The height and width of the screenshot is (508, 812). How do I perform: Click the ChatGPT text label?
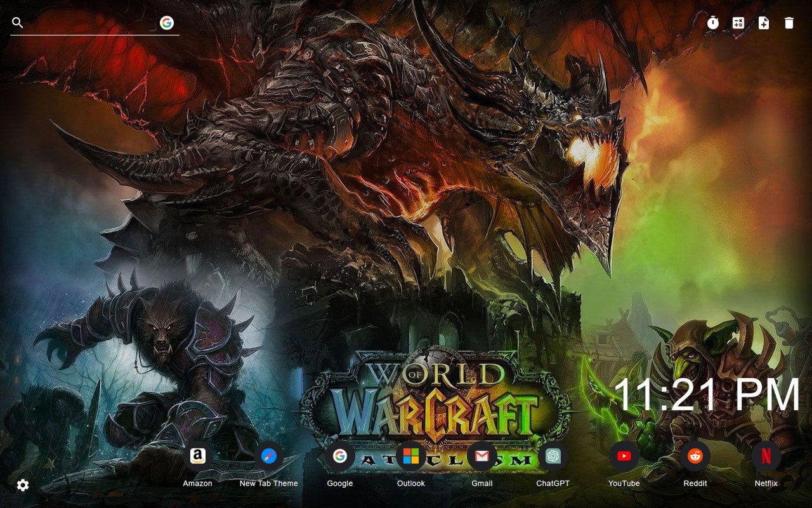554,483
